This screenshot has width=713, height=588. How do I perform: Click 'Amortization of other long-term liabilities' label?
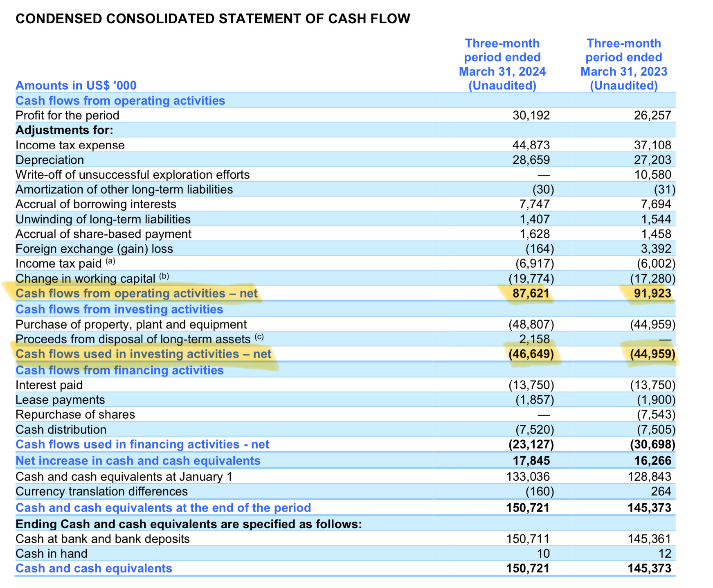click(124, 189)
